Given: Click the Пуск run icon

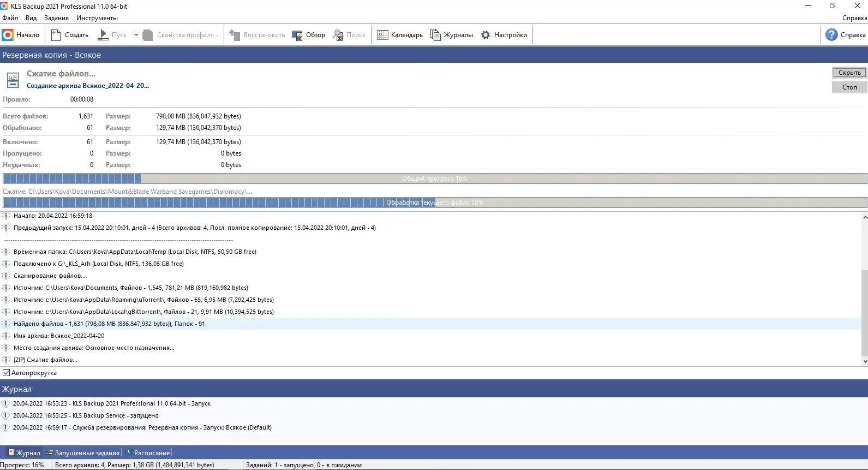Looking at the screenshot, I should (x=103, y=35).
